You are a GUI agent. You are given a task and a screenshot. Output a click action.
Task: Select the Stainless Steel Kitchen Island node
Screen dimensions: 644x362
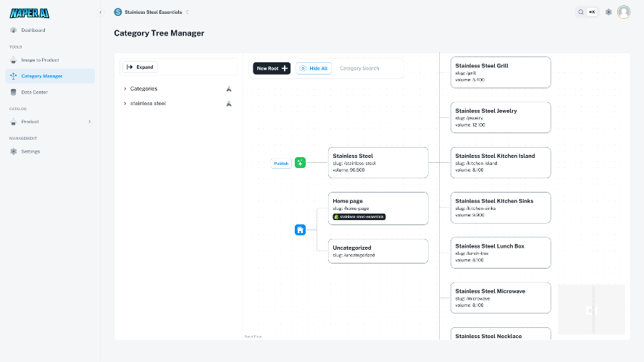click(501, 162)
